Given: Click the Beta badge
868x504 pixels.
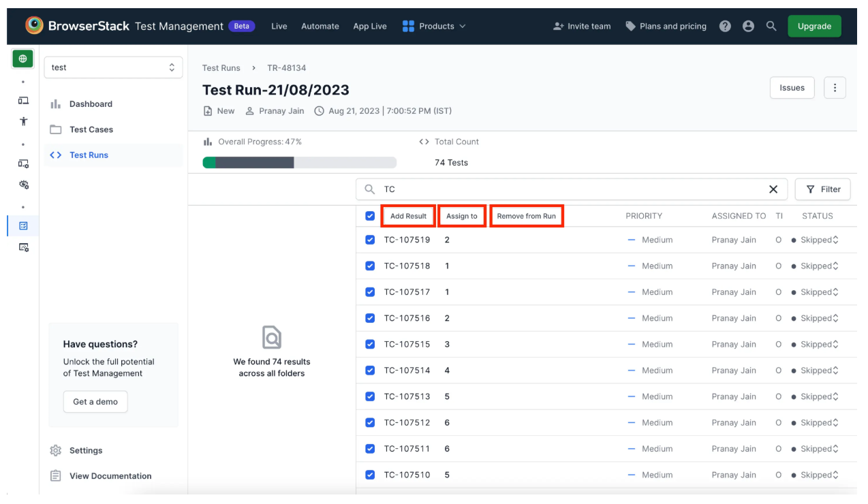Looking at the screenshot, I should click(x=242, y=26).
